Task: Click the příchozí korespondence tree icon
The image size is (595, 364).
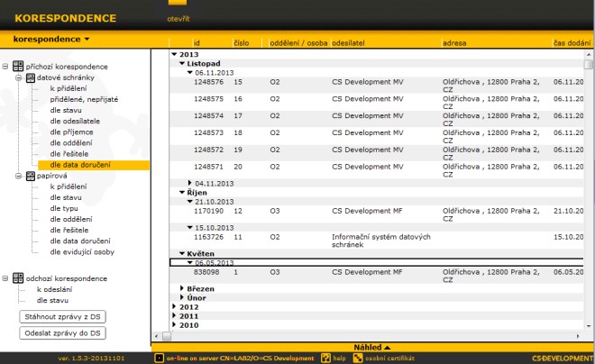Action: [18, 67]
